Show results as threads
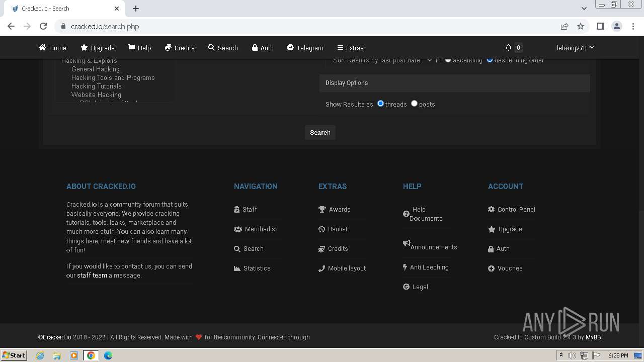 [380, 104]
